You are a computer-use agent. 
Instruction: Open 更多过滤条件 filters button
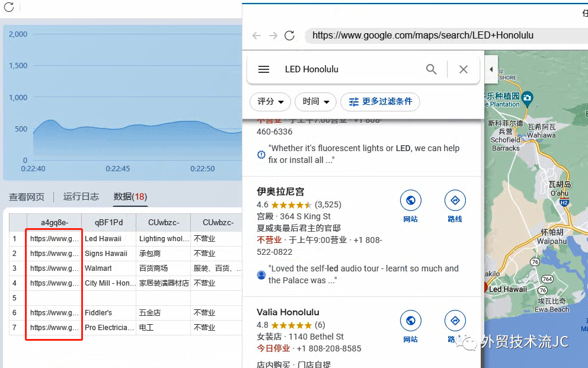click(x=381, y=101)
